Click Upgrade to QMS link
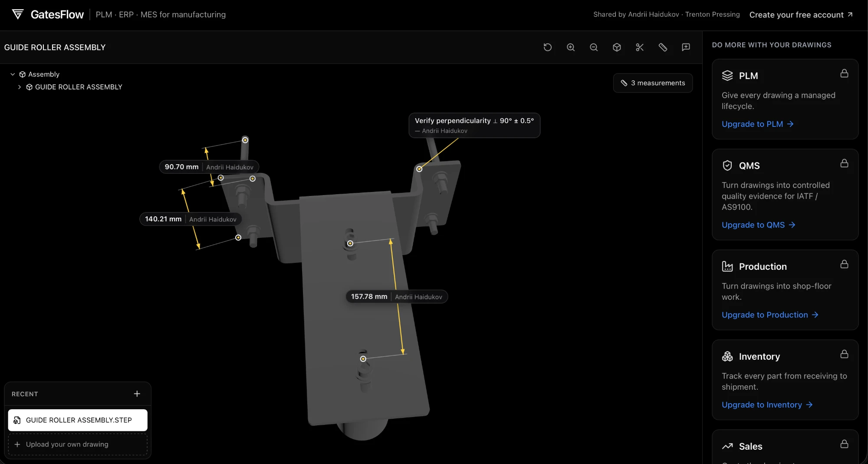 pos(758,225)
